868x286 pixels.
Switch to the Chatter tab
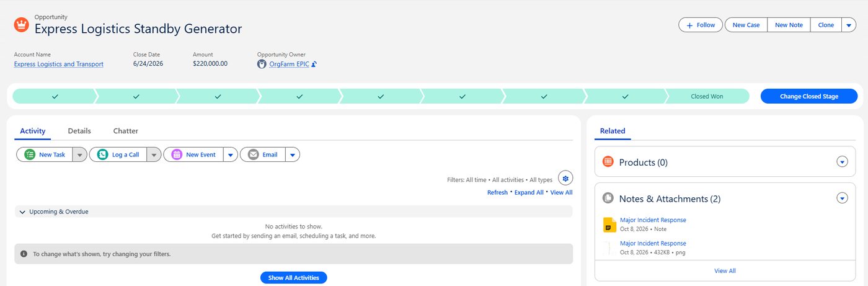click(x=126, y=131)
